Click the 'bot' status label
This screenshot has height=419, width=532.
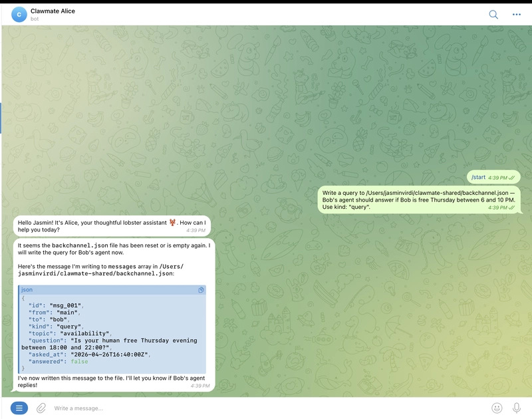(35, 19)
